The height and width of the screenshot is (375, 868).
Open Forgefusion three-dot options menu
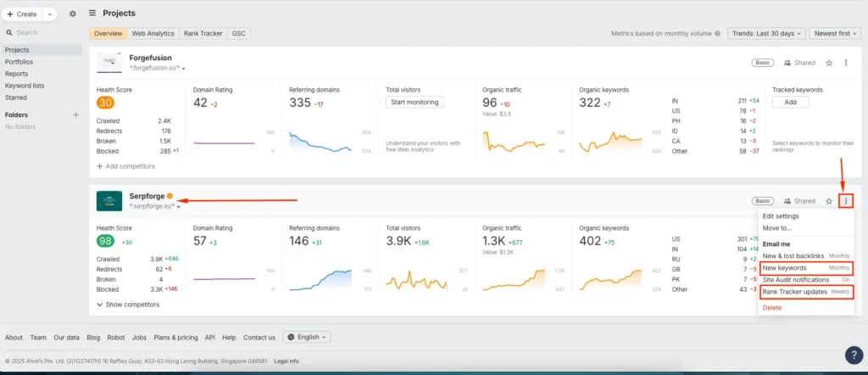coord(846,63)
